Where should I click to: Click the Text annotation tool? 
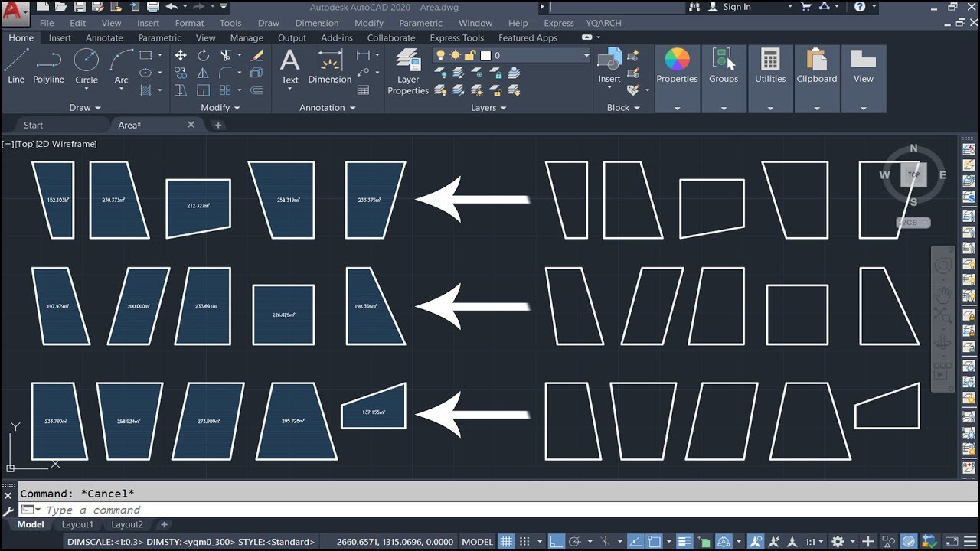[x=289, y=66]
